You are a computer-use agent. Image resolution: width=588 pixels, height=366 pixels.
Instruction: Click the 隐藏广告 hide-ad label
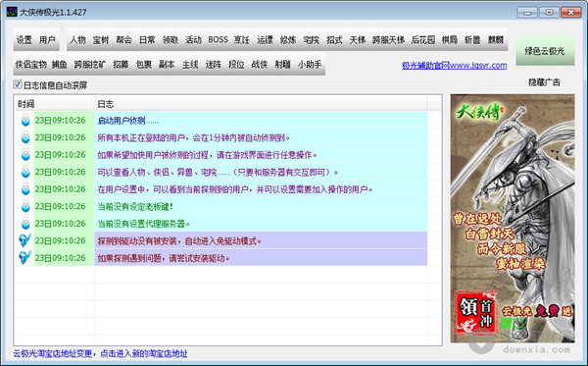(x=545, y=82)
